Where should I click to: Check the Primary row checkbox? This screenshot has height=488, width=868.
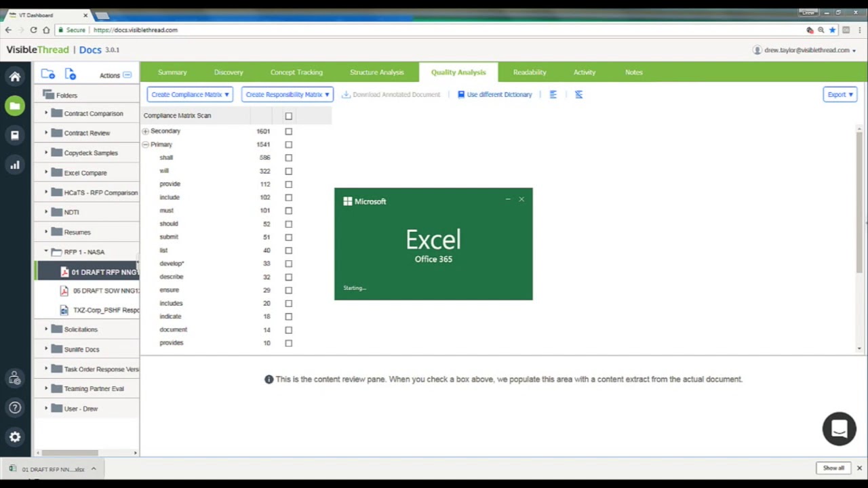289,144
